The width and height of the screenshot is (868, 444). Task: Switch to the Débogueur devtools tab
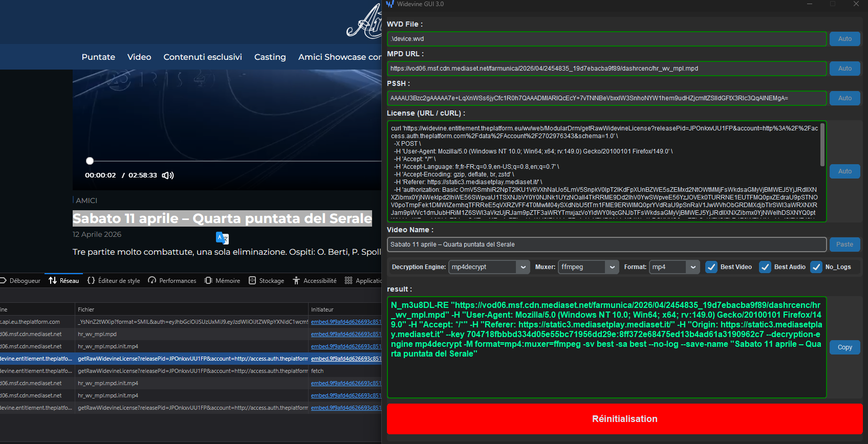20,281
